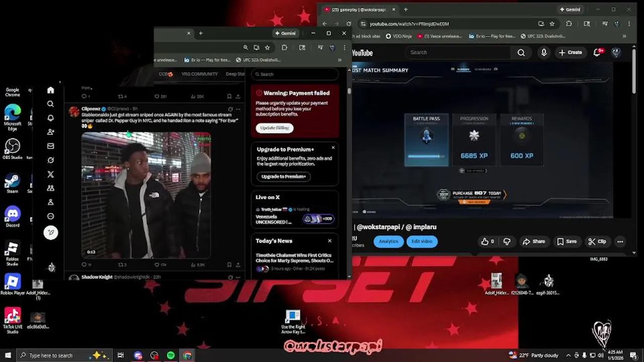Open the follow-people icon in X sidebar
The height and width of the screenshot is (362, 644).
tap(50, 132)
